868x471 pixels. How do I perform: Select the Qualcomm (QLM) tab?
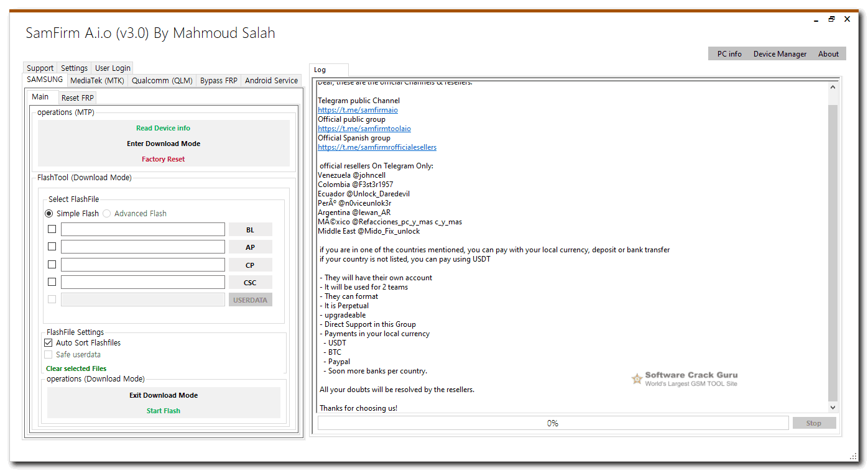[162, 81]
